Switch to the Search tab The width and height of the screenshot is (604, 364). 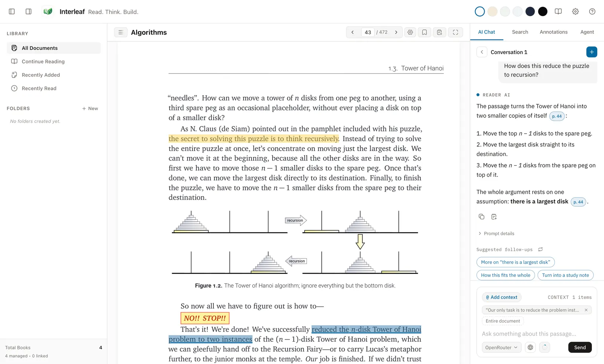click(x=520, y=32)
